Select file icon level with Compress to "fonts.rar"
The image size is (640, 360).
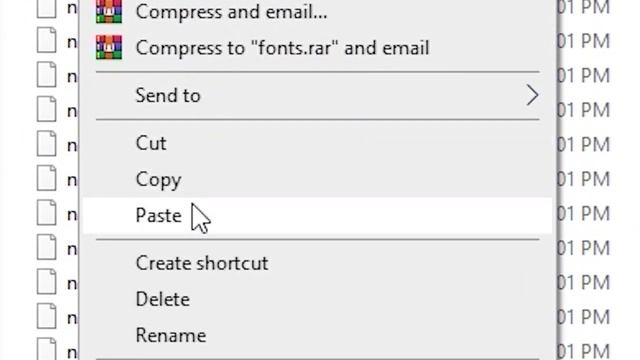tap(47, 40)
